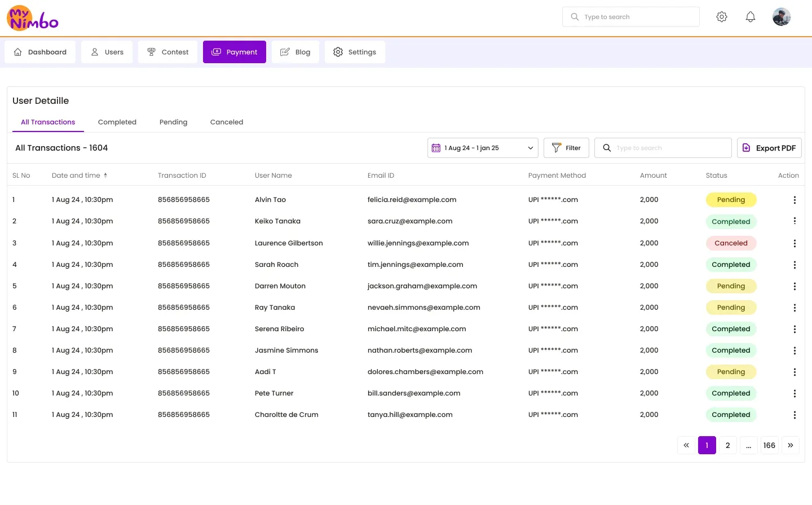Open action menu for Pete Turner
812x505 pixels.
[x=795, y=393]
